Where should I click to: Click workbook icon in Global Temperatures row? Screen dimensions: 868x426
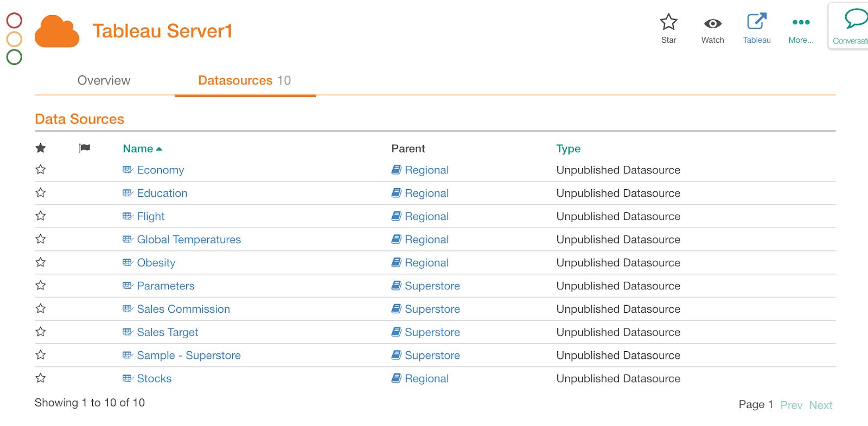click(397, 239)
